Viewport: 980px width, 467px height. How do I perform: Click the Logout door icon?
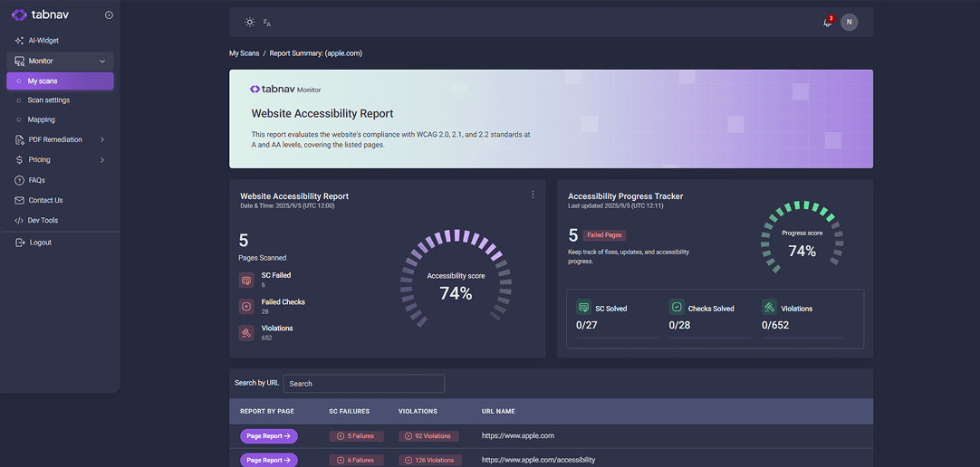coord(19,243)
